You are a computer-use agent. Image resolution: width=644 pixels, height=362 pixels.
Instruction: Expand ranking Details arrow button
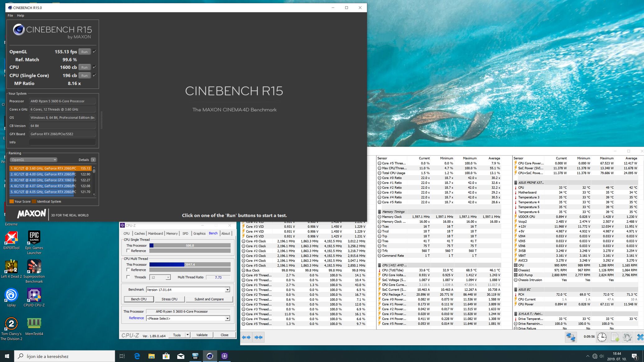(x=93, y=160)
